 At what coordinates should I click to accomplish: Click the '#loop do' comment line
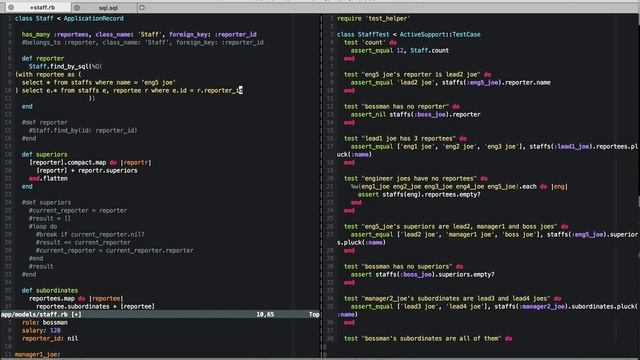pyautogui.click(x=43, y=227)
